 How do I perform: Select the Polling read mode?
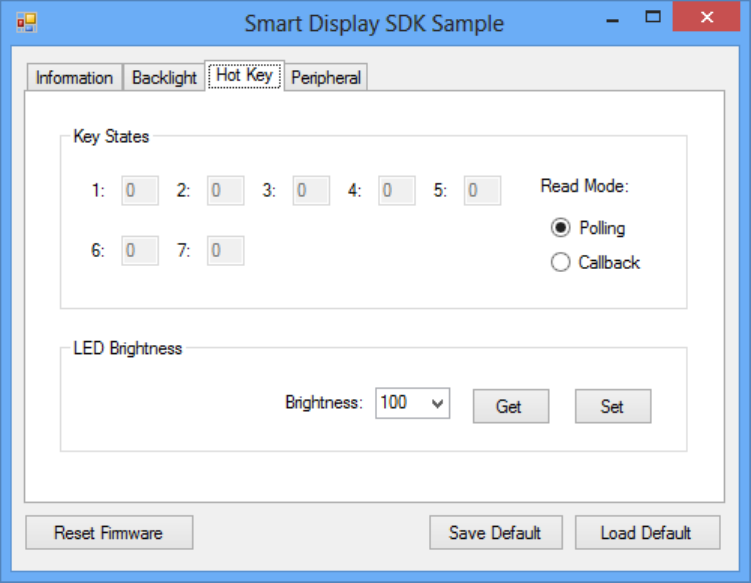click(x=588, y=228)
